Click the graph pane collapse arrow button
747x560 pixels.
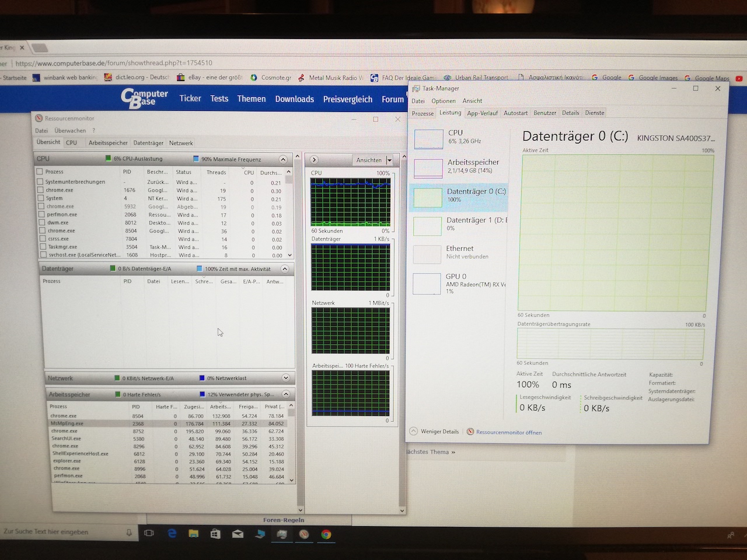(314, 159)
